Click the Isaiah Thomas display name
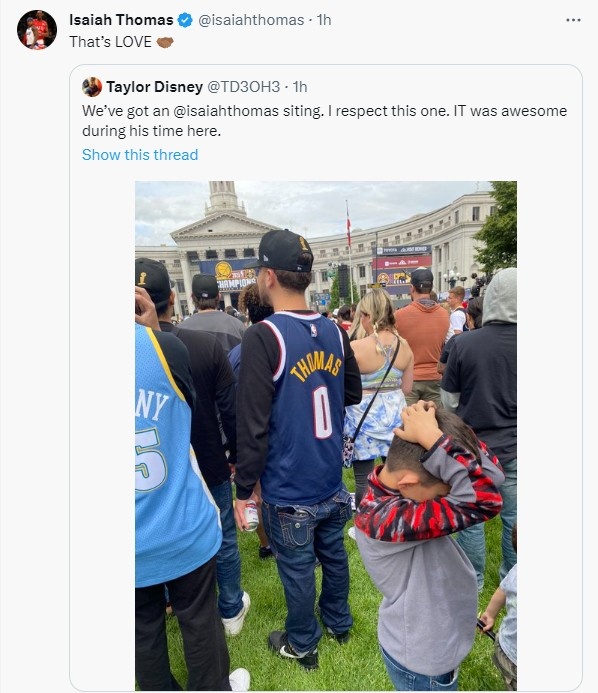Image resolution: width=598 pixels, height=693 pixels. (x=121, y=20)
